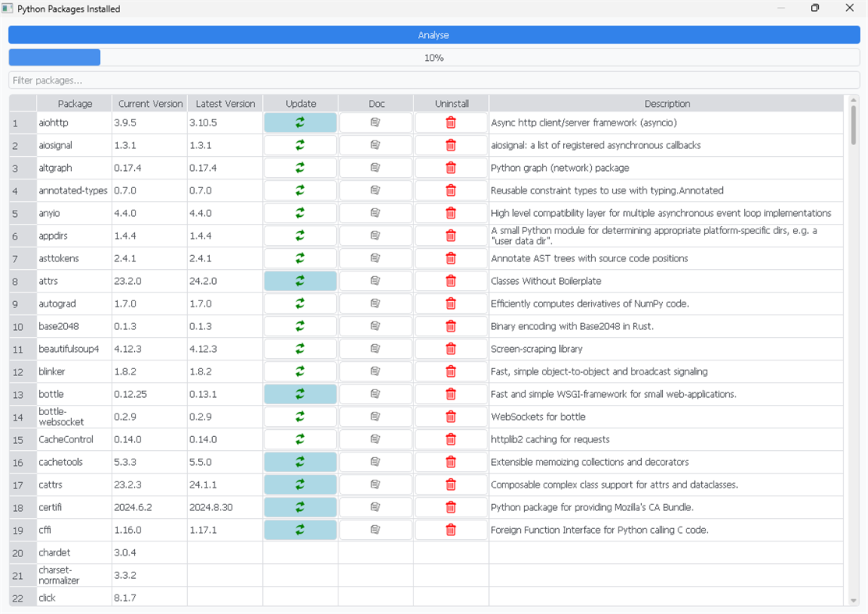868x614 pixels.
Task: Uninstall the appdirs package
Action: click(x=451, y=236)
